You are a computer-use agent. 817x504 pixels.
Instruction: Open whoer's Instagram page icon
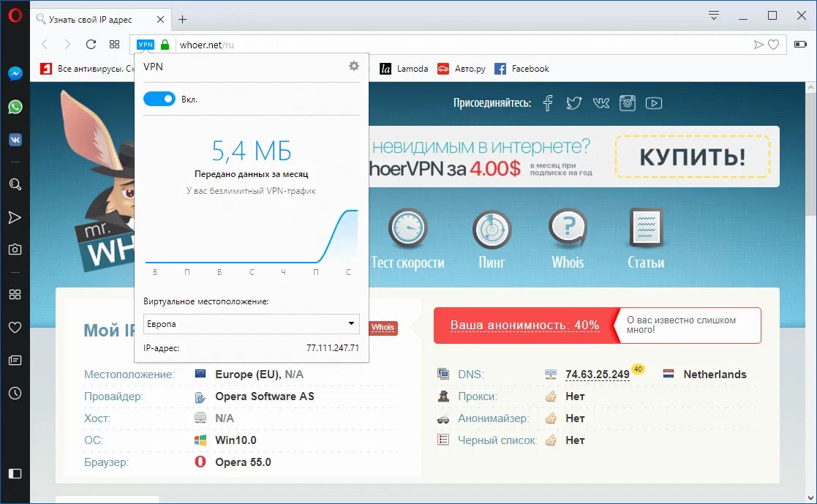pos(628,103)
